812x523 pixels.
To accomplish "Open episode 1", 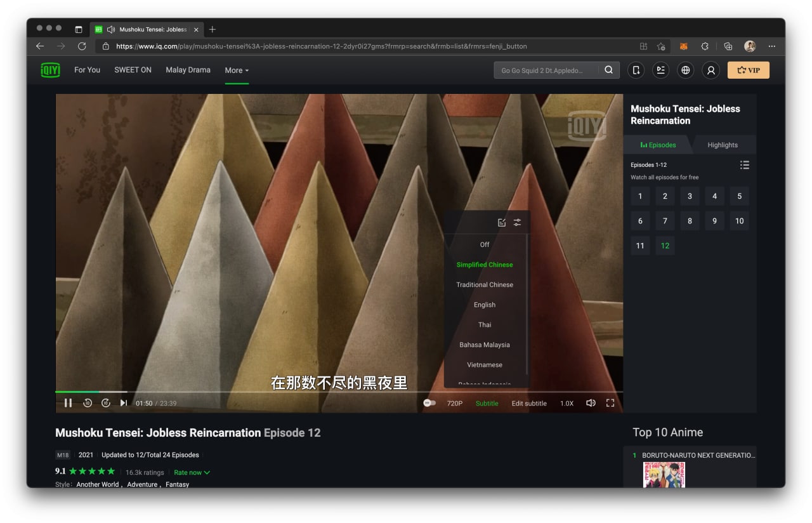I will [640, 196].
